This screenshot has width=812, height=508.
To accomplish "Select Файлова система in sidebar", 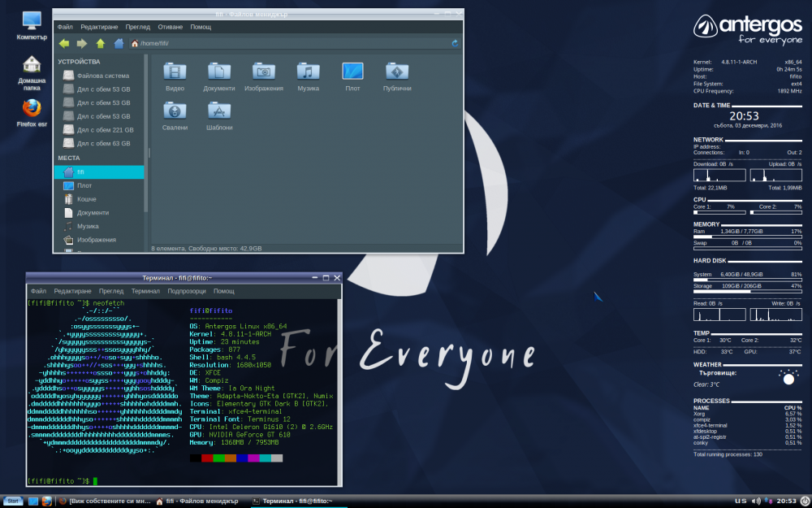I will pos(99,76).
